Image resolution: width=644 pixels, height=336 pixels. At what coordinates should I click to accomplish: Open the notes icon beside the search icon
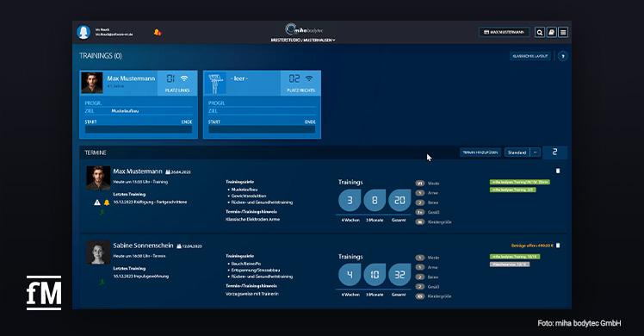(552, 32)
